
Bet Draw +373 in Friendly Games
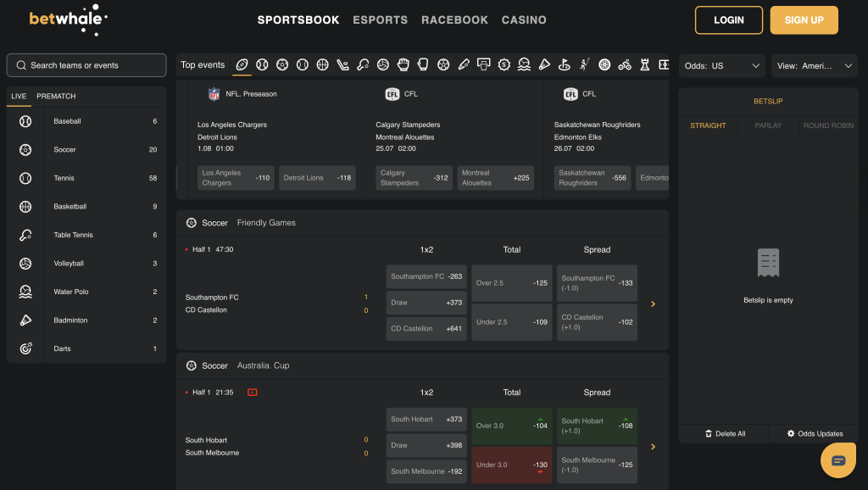[426, 303]
